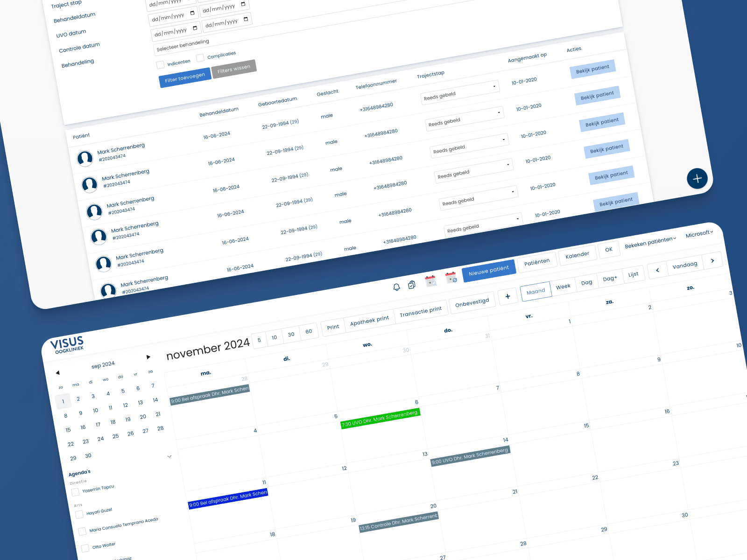Viewport: 747px width, 560px height.
Task: Set time interval to 5 minutes
Action: (x=259, y=340)
